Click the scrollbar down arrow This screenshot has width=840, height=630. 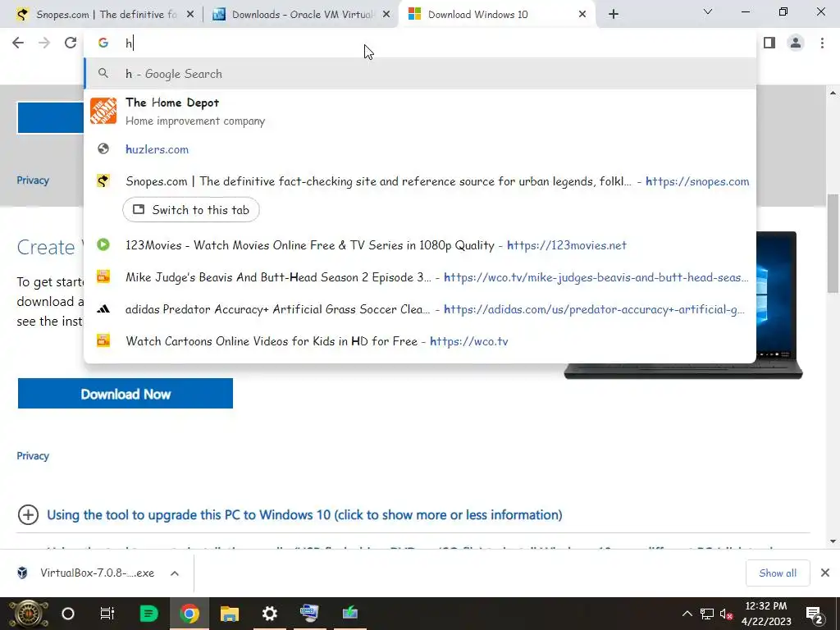833,541
